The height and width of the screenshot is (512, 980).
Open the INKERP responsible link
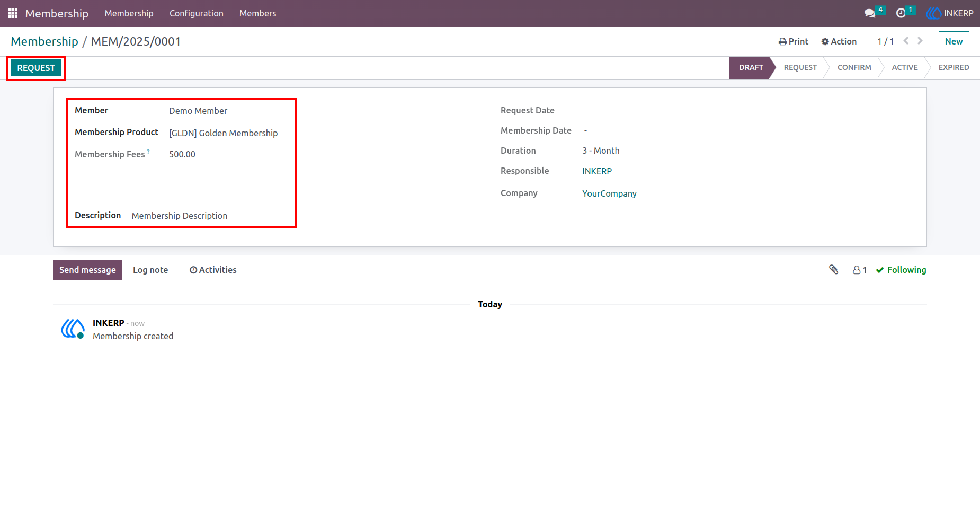click(x=597, y=171)
